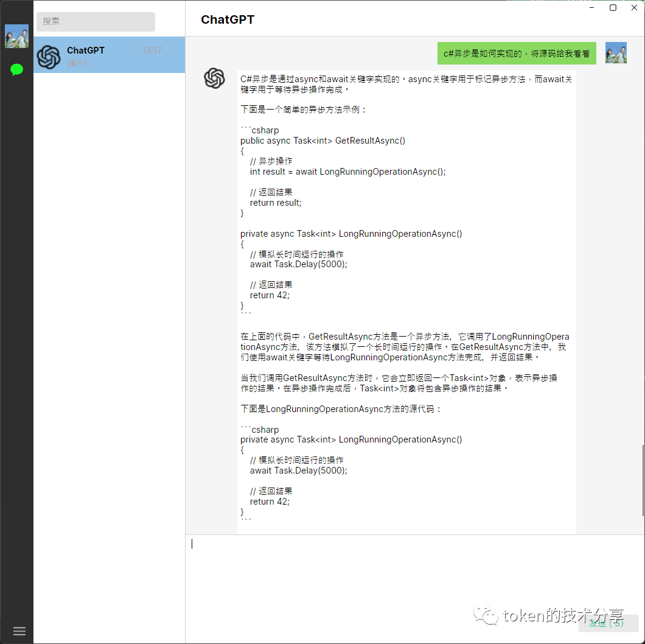Click the user avatar beside green message
This screenshot has height=644, width=645.
616,53
